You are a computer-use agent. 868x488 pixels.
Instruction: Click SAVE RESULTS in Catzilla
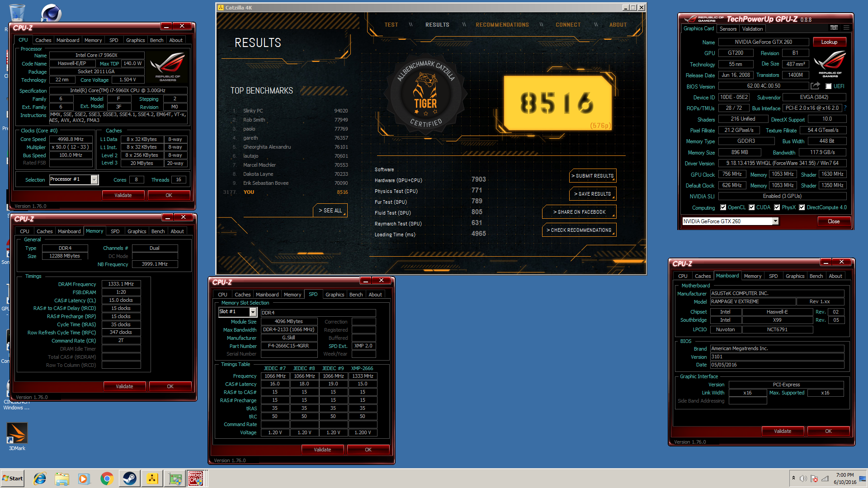coord(593,194)
